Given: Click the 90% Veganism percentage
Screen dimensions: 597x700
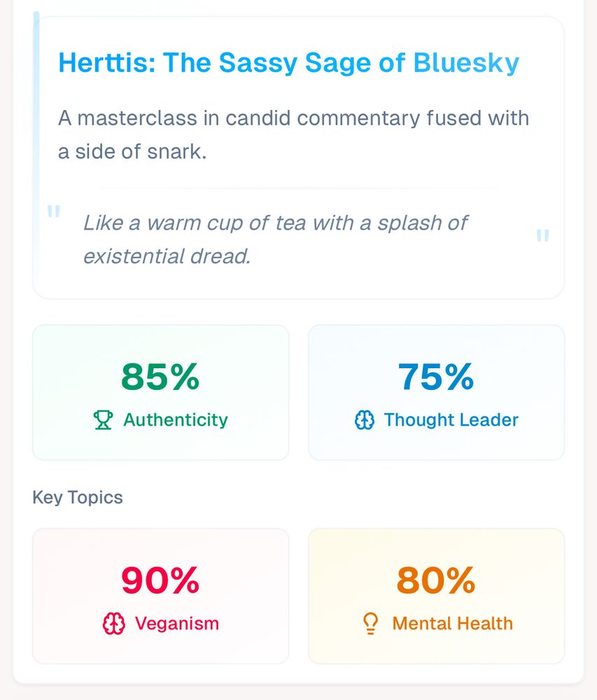Looking at the screenshot, I should point(159,580).
